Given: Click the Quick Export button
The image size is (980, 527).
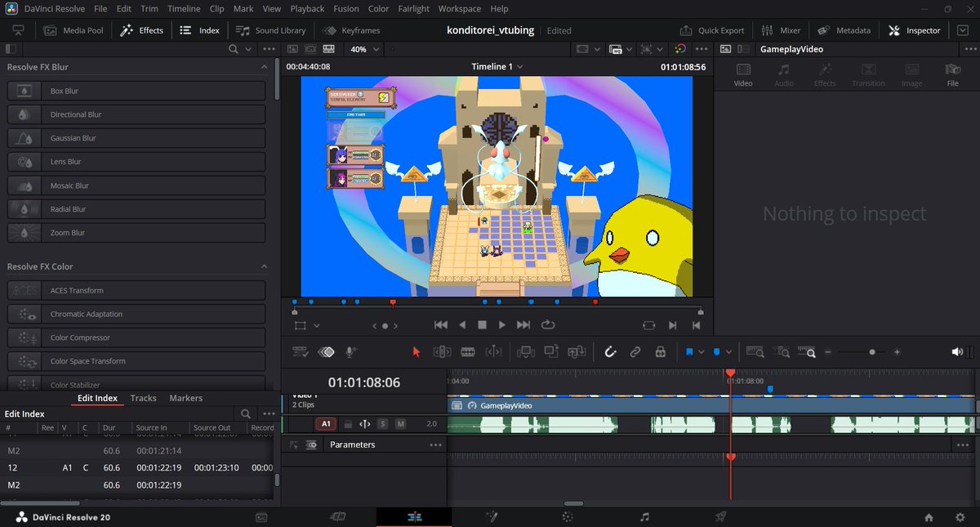Looking at the screenshot, I should pyautogui.click(x=712, y=30).
